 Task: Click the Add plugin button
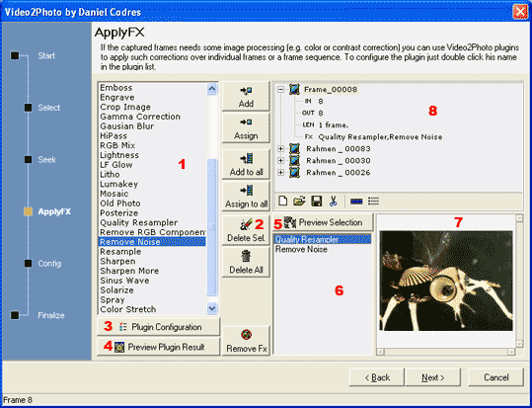coord(246,96)
